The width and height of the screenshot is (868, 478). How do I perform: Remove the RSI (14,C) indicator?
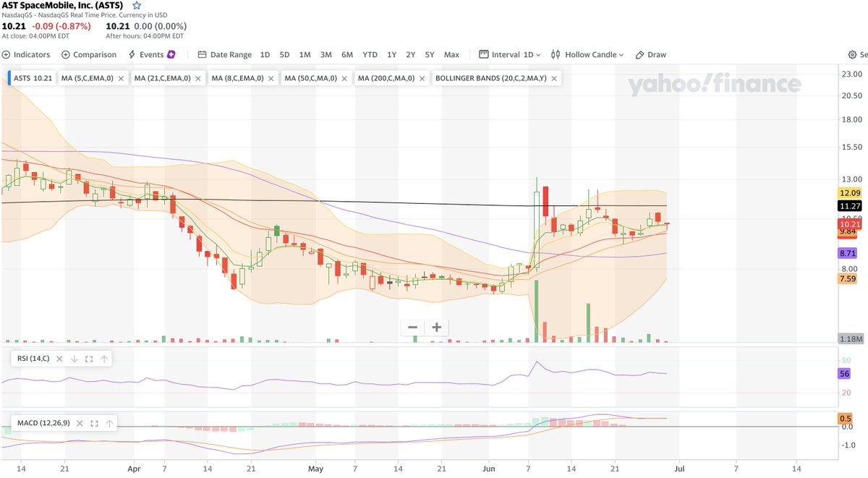(x=59, y=359)
